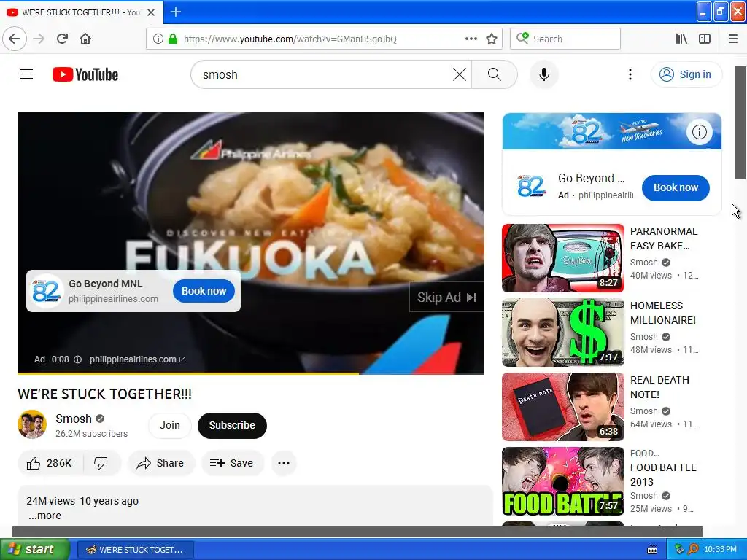
Task: Open more actions ellipsis under video
Action: [x=284, y=463]
